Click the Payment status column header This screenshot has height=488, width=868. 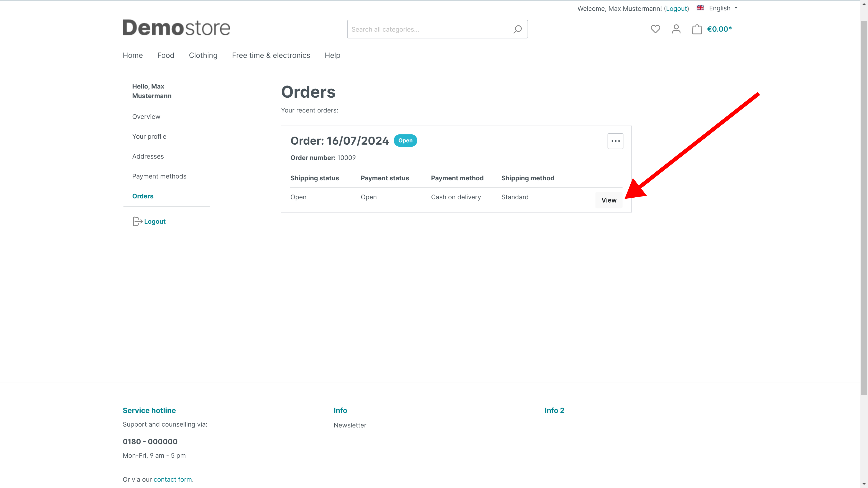click(385, 178)
